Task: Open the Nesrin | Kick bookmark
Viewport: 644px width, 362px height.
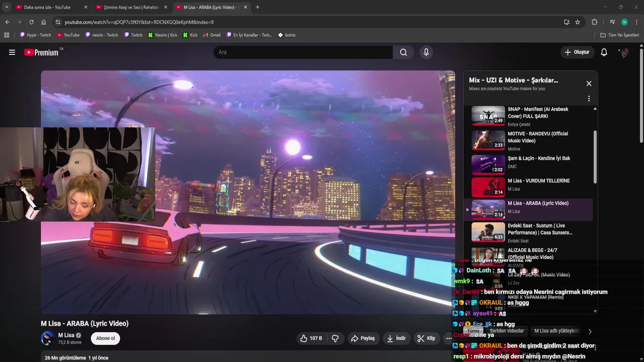Action: coord(163,35)
